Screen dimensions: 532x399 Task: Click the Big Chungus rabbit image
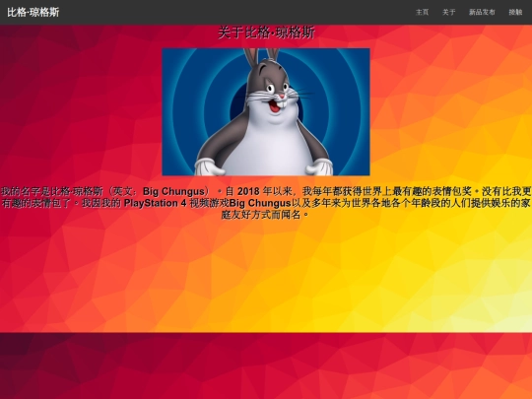266,112
